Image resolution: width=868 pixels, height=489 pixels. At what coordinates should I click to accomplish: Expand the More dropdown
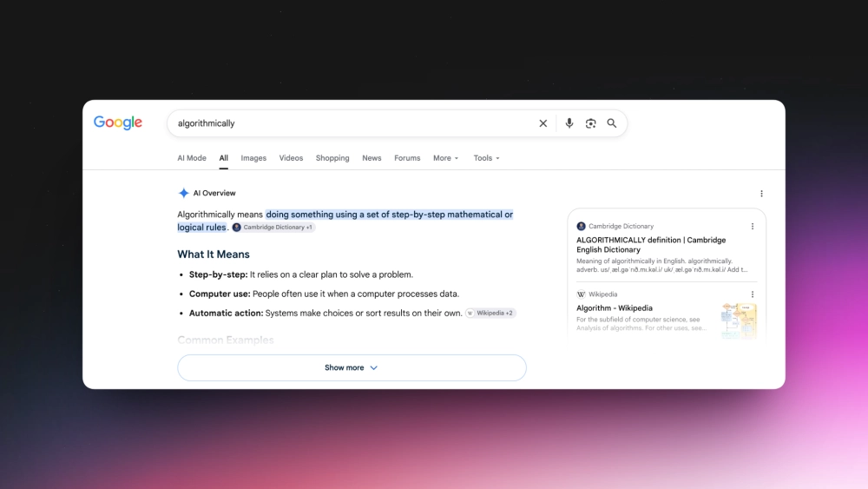445,158
